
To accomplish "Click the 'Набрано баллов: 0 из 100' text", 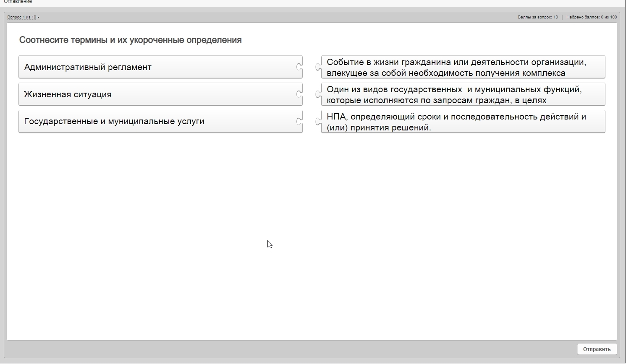I will pyautogui.click(x=592, y=17).
